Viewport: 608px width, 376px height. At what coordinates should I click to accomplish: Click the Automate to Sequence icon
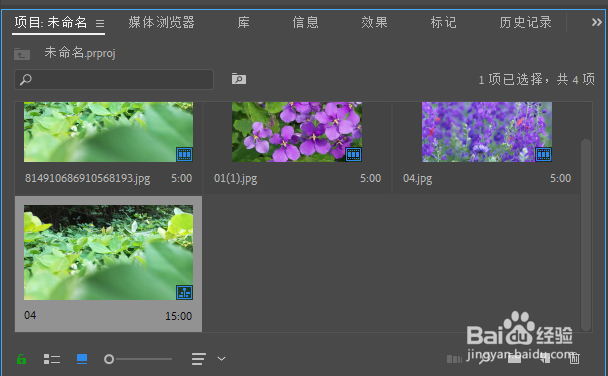tap(454, 359)
